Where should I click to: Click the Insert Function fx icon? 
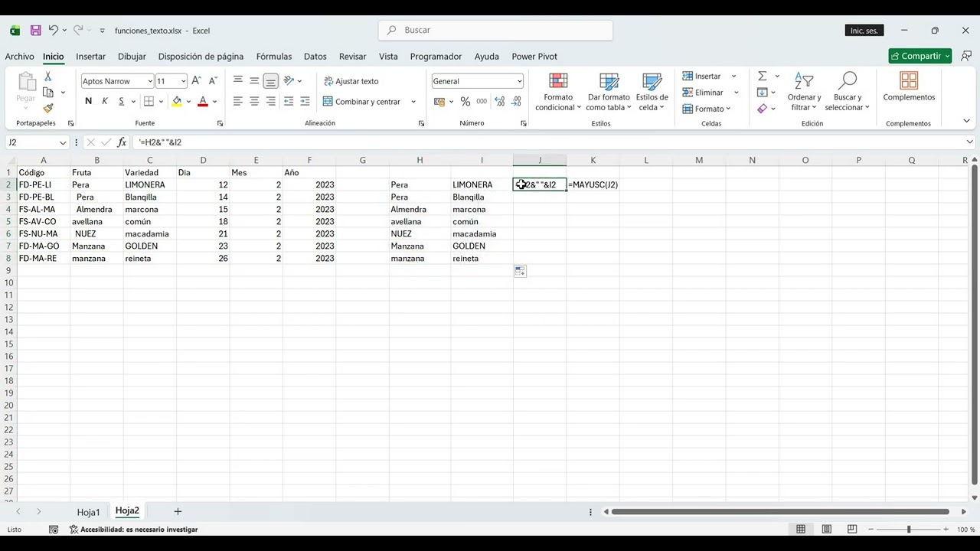[x=122, y=142]
